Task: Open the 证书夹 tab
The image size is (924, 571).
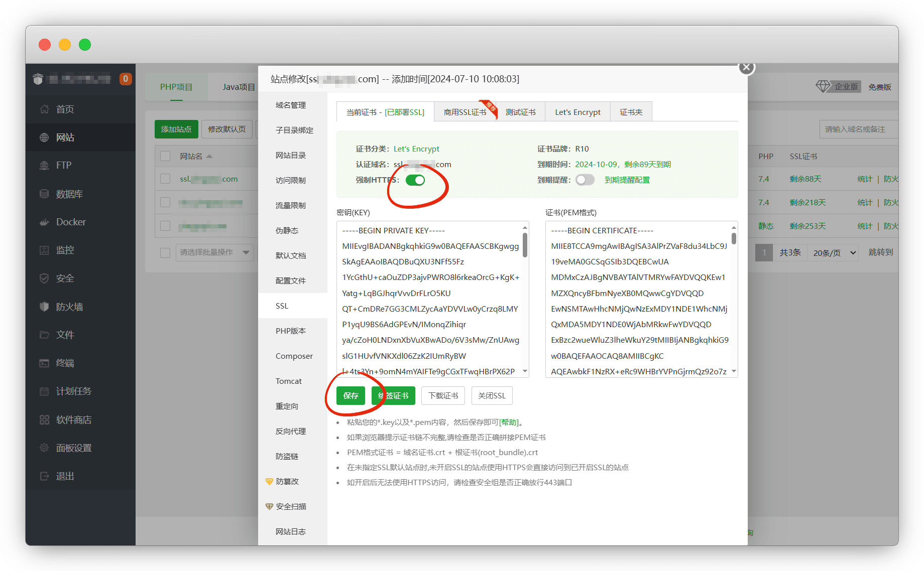Action: 631,112
